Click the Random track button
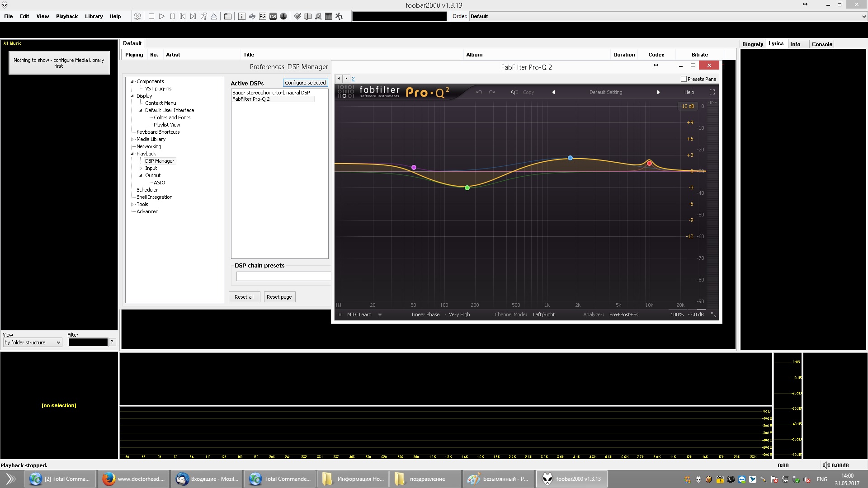 coord(203,16)
